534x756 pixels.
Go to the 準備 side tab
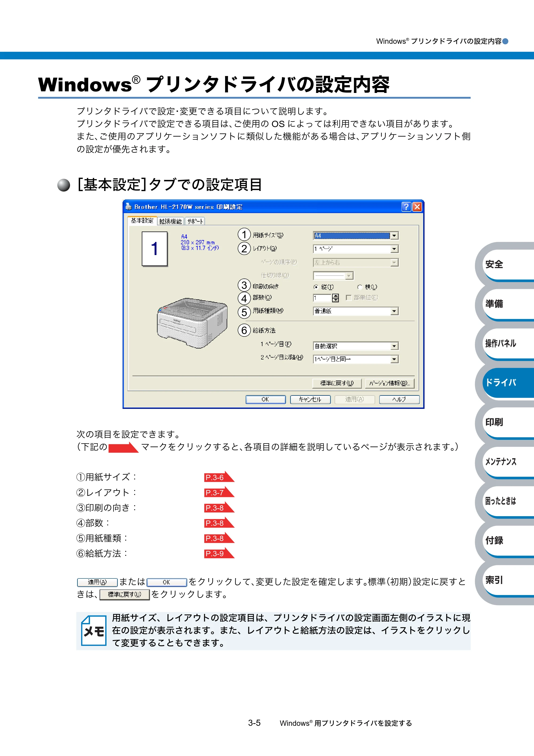[x=508, y=304]
